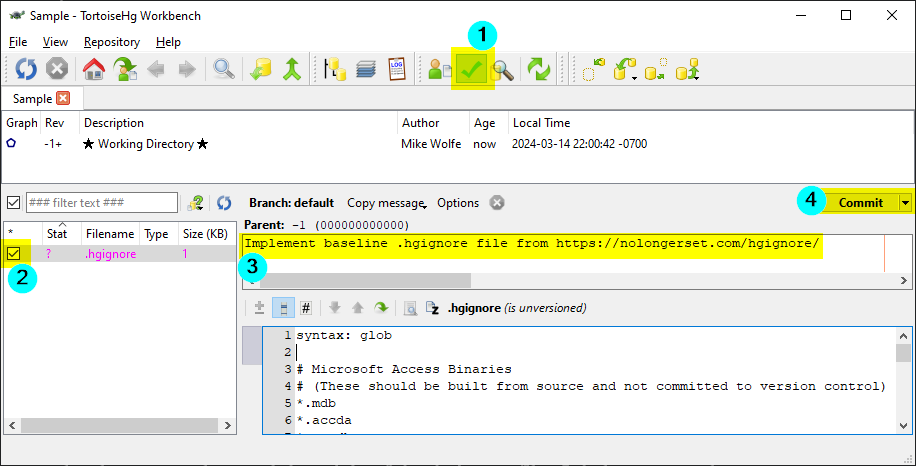Click the green upward Update arrow icon
Screen dimensions: 916x466
click(x=292, y=69)
